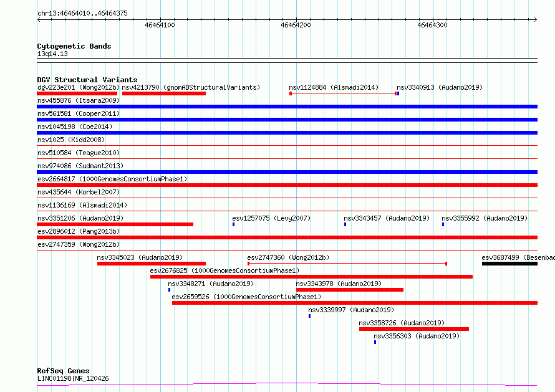Click nsv510584 (Teague2010) entry
This screenshot has height=392, width=555.
[79, 153]
